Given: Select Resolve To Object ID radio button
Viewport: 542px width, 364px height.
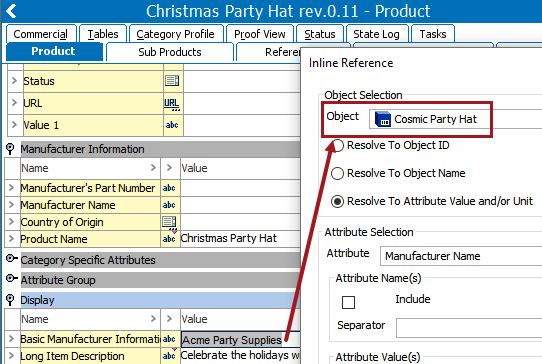Looking at the screenshot, I should click(337, 146).
